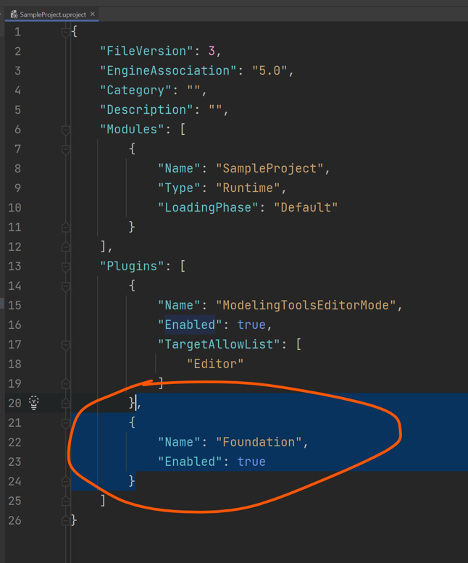468x563 pixels.
Task: Click the fold end marker on line 26
Action: tap(65, 520)
